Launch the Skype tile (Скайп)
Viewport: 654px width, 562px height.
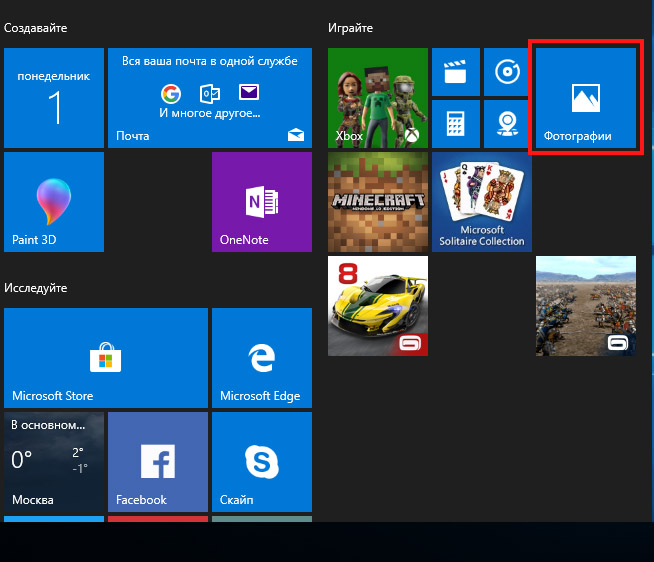coord(262,462)
